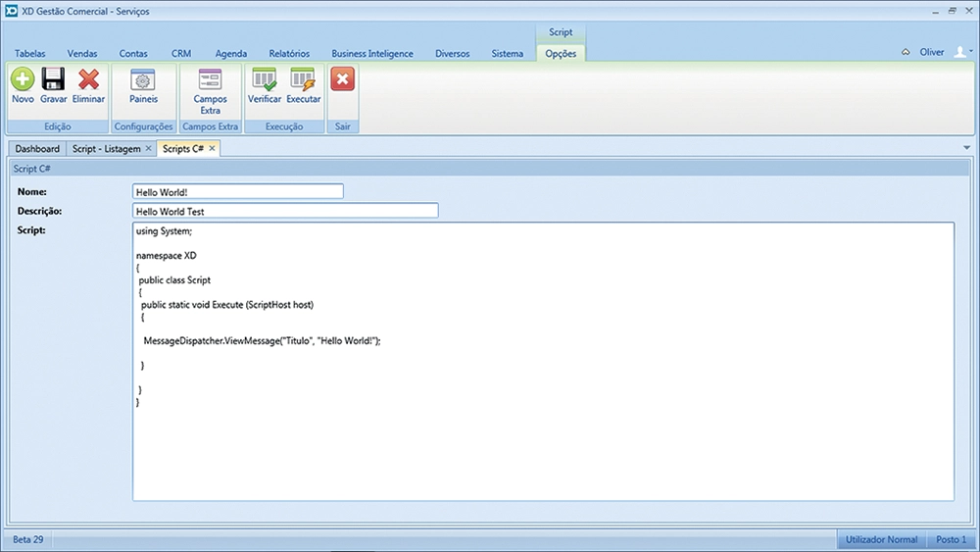Image resolution: width=980 pixels, height=552 pixels.
Task: Save the script with Gravar
Action: (53, 80)
